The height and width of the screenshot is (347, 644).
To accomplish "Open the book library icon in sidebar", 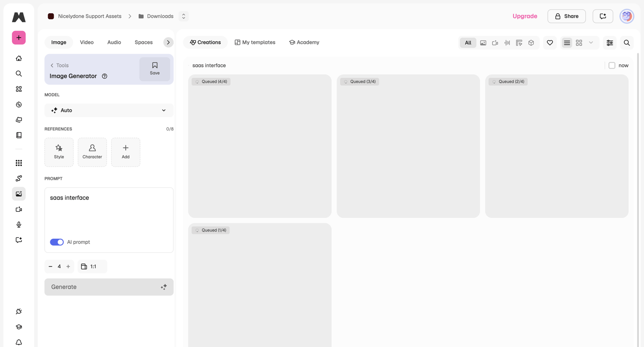I will (19, 135).
